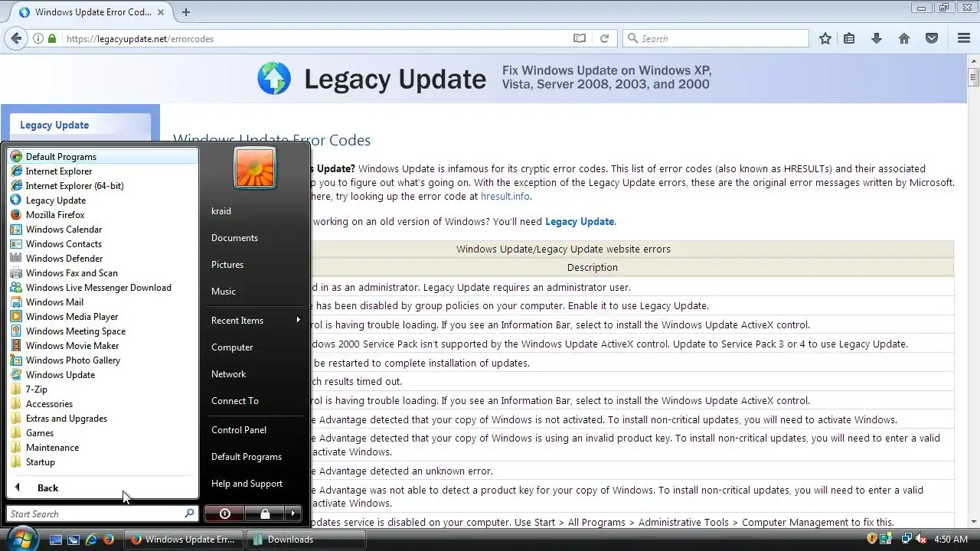The image size is (980, 551).
Task: Open the Legacy Update sidebar link
Action: point(54,125)
